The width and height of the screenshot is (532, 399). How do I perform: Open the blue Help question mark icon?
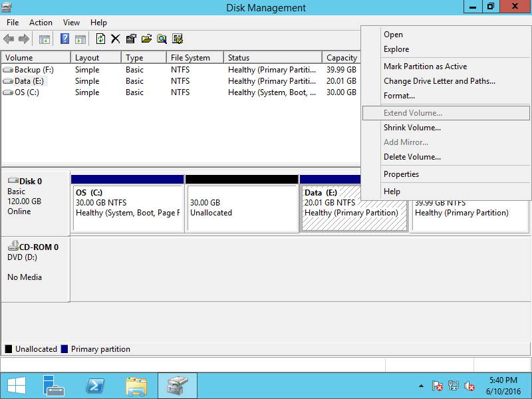(65, 39)
